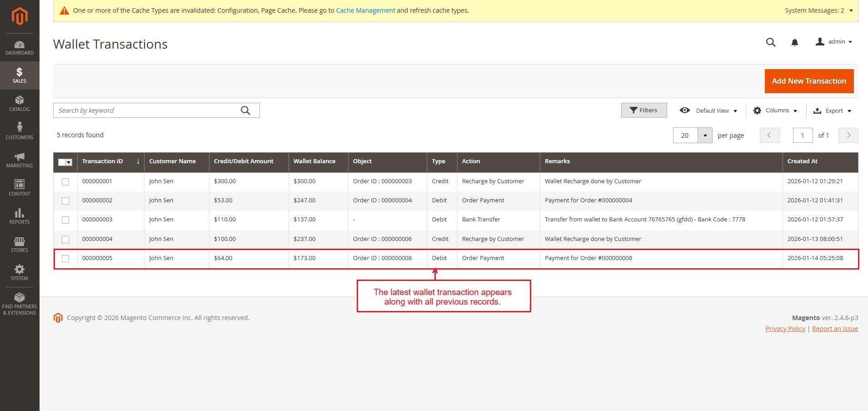Open the Dashboard sidebar icon

click(x=20, y=48)
